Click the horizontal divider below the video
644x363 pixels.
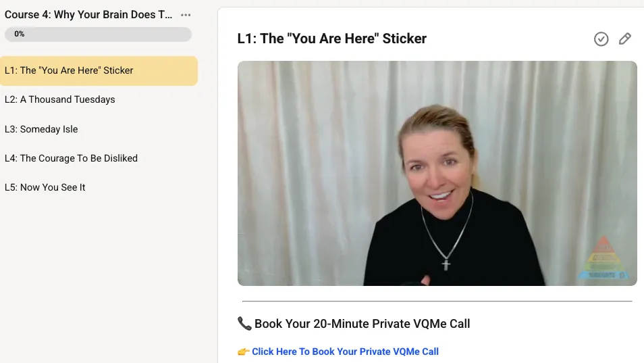(437, 301)
